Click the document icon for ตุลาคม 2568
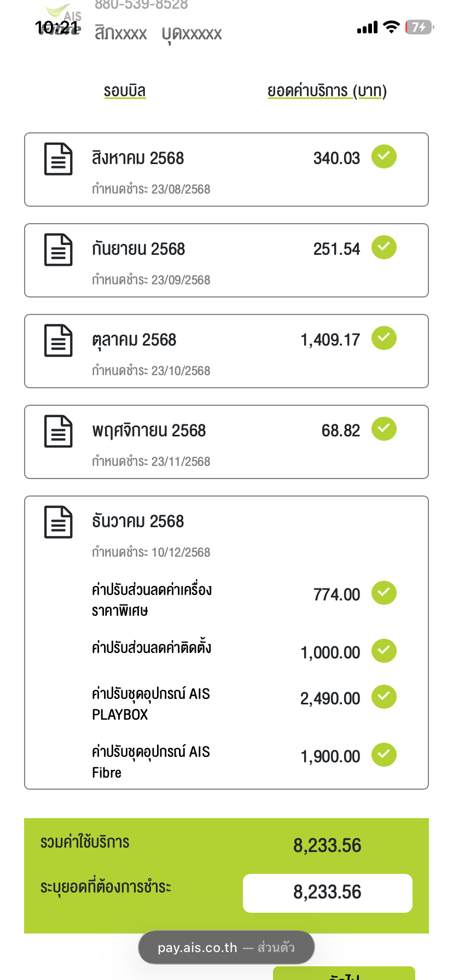Viewport: 453px width, 980px height. click(58, 341)
